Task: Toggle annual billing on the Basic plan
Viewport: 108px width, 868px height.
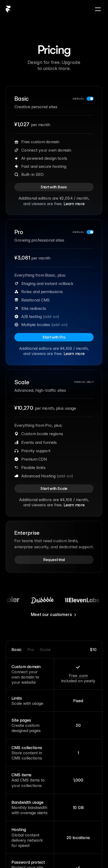Action: pos(90,99)
